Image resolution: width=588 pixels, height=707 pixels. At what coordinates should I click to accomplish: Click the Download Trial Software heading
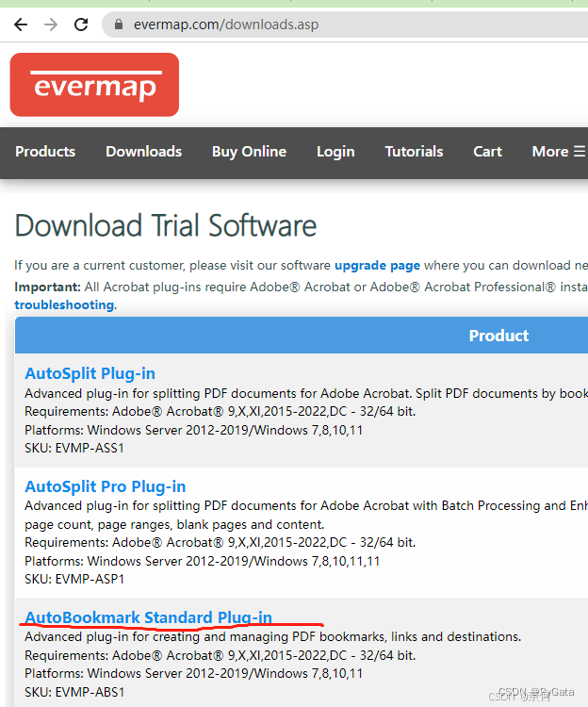[166, 225]
